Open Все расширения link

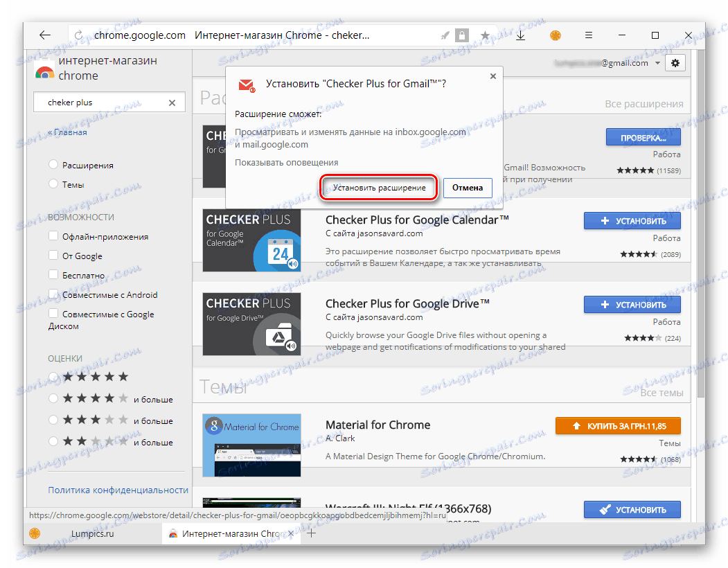644,104
